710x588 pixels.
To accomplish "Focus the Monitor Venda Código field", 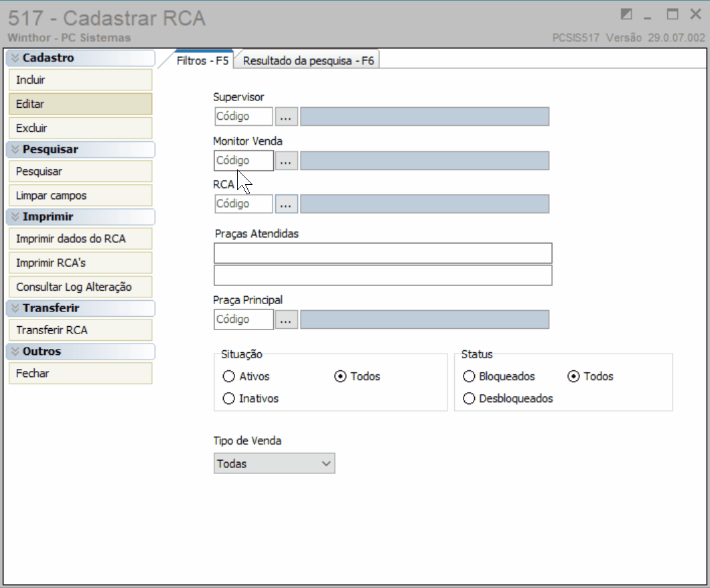I will pos(244,161).
